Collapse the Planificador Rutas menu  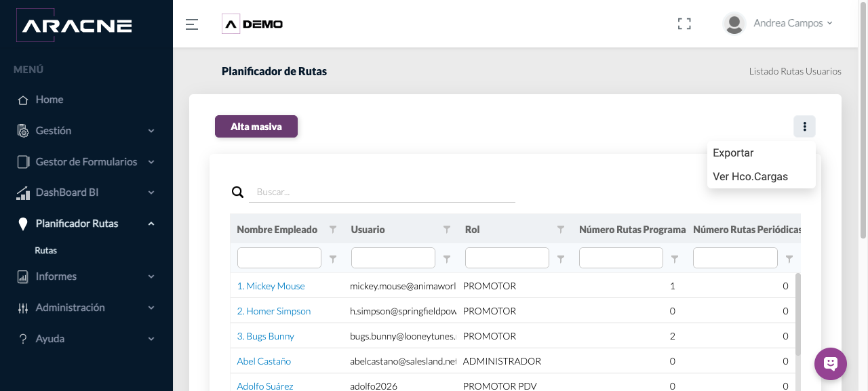(86, 224)
